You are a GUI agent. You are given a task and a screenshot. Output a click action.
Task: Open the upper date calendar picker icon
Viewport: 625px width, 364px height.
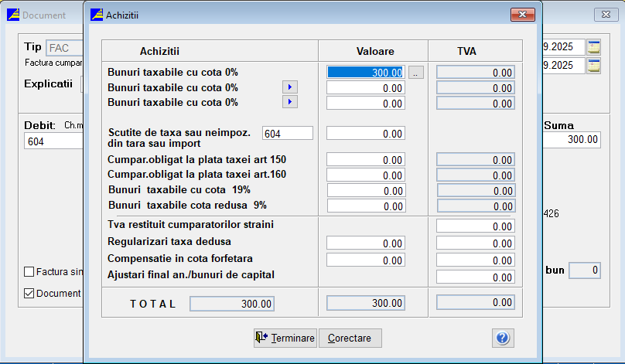[x=593, y=47]
